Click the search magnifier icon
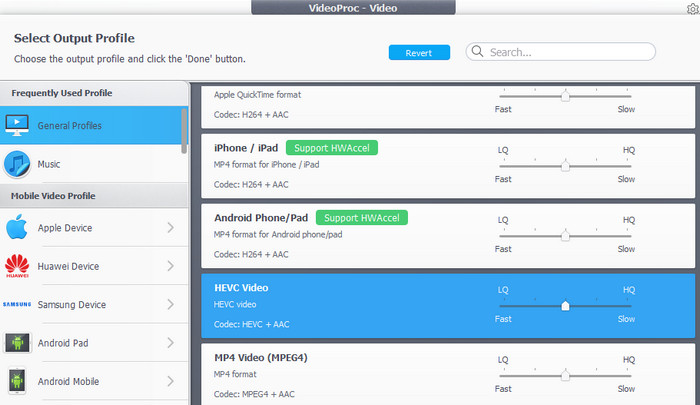Screen dimensions: 700x405 tap(477, 51)
